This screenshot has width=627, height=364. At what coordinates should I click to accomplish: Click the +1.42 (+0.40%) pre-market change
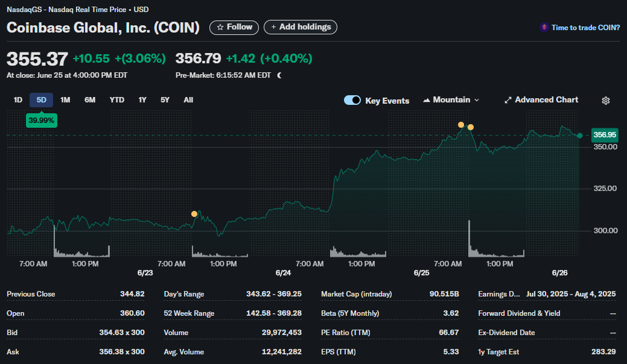(x=269, y=58)
